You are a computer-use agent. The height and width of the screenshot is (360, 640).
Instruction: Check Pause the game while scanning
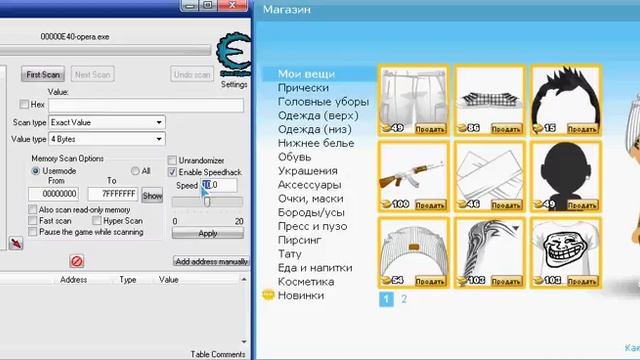point(33,231)
